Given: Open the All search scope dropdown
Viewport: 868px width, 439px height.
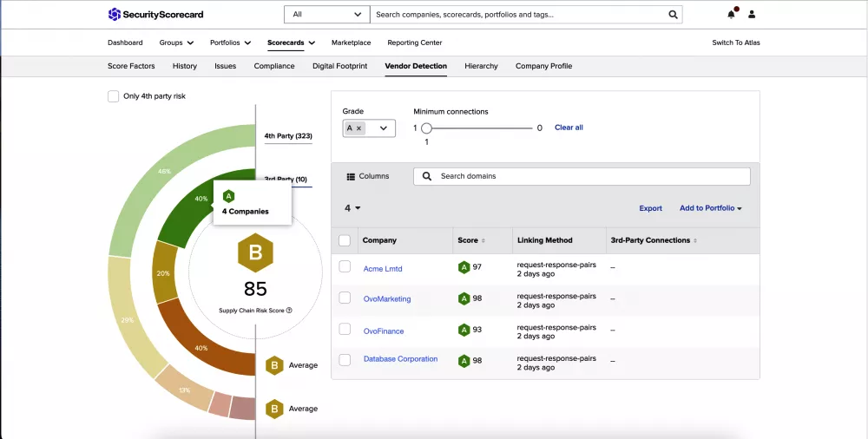Looking at the screenshot, I should click(x=326, y=15).
